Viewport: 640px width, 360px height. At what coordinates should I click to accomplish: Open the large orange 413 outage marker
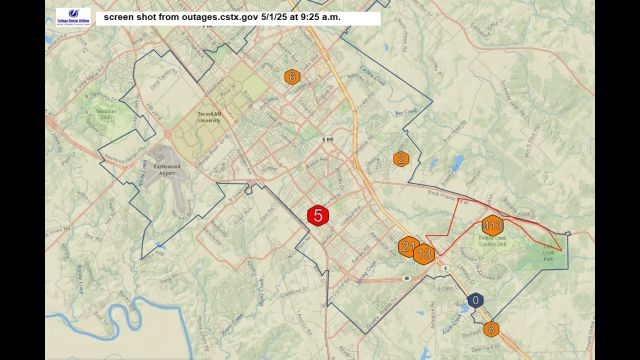coord(493,226)
